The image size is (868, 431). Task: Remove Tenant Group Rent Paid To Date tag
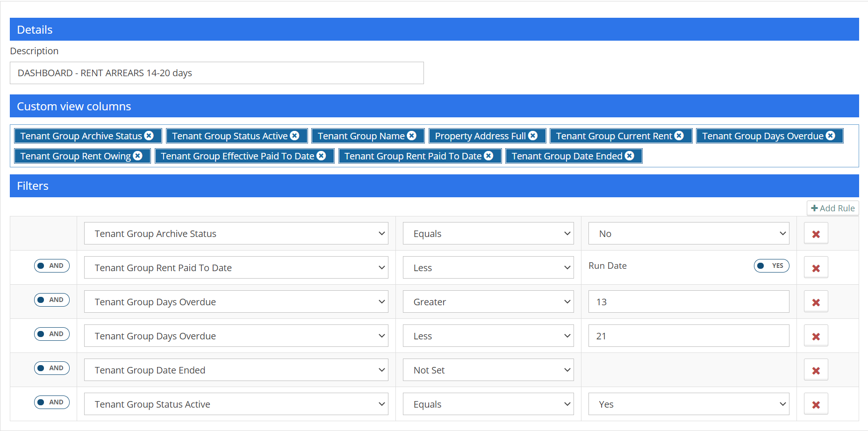488,156
